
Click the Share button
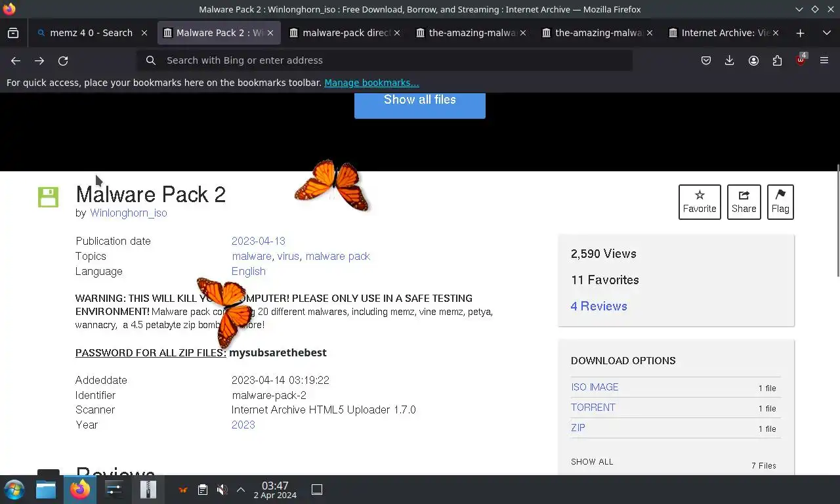[744, 201]
